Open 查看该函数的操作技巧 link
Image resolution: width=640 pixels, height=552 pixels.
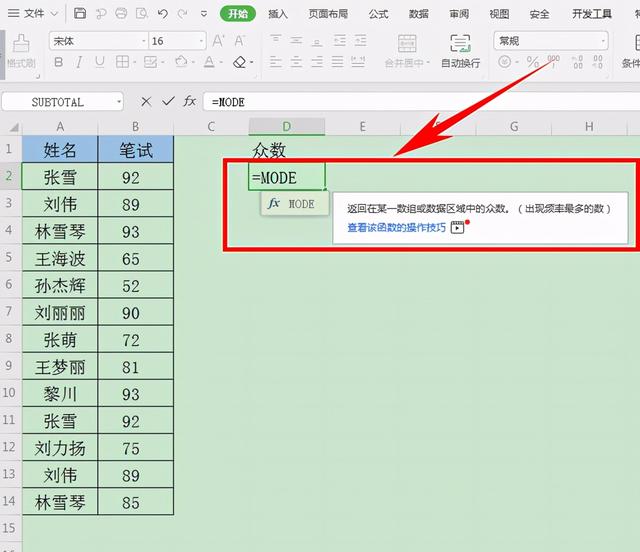[396, 227]
